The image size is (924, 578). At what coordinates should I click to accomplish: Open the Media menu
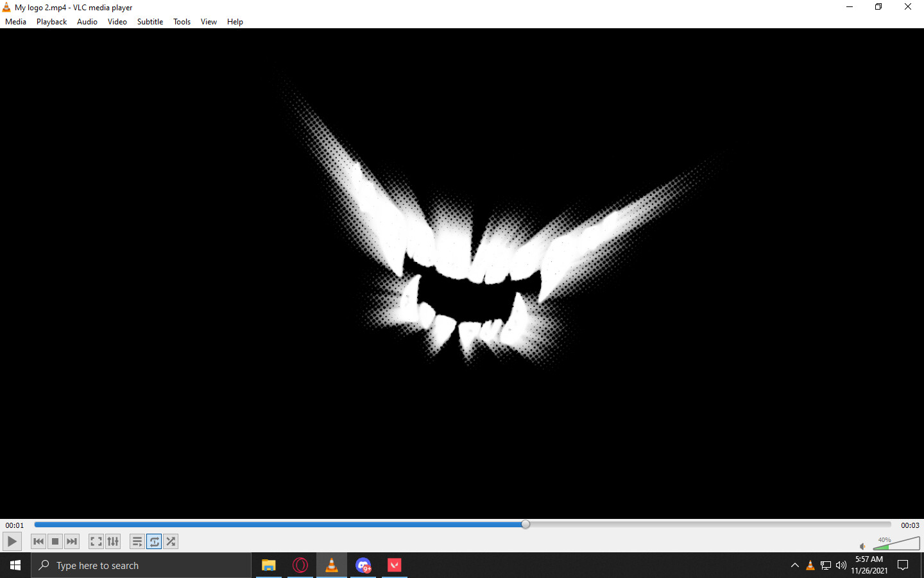pos(15,21)
